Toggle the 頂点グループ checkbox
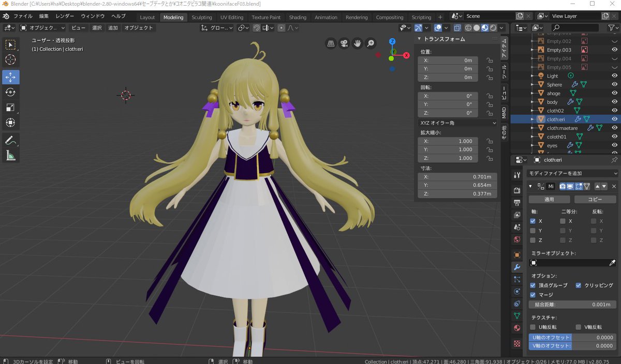Screen dimensions: 621x364 [x=533, y=285]
